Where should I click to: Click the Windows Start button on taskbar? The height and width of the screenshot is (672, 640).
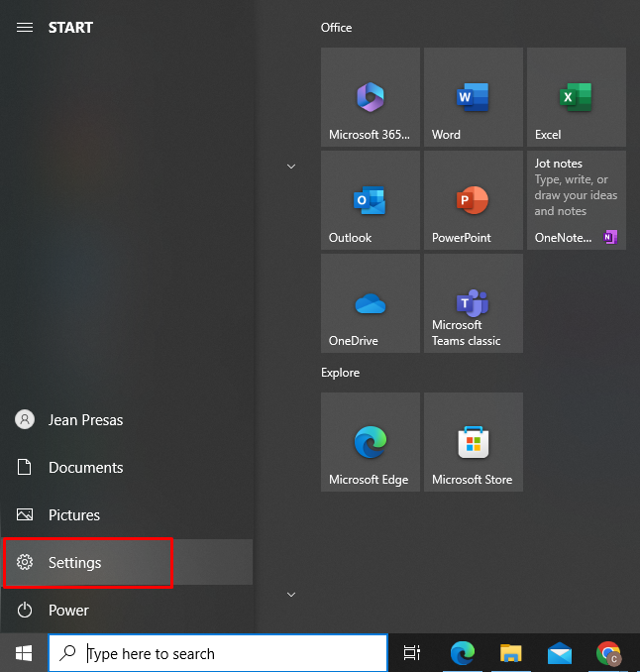[x=24, y=653]
